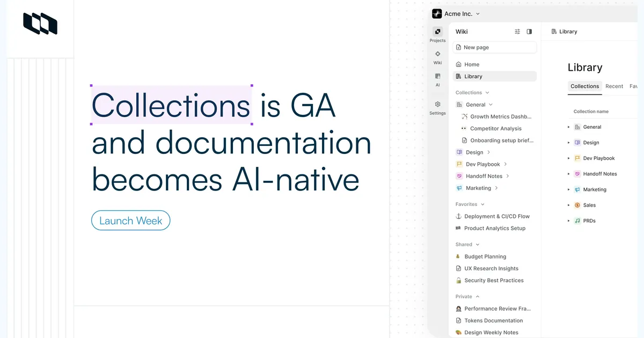
Task: Click the checkered flag icon beside Product Analytics Setup
Action: (458, 228)
